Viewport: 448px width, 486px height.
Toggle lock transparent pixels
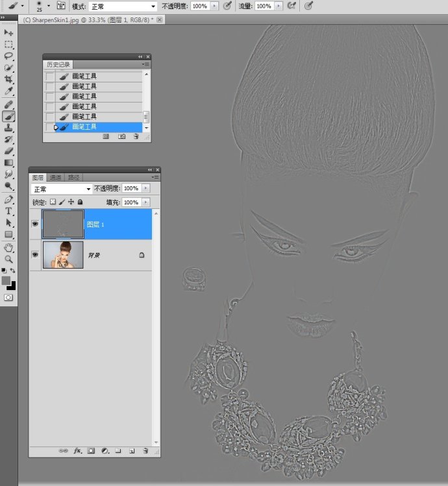(x=53, y=202)
